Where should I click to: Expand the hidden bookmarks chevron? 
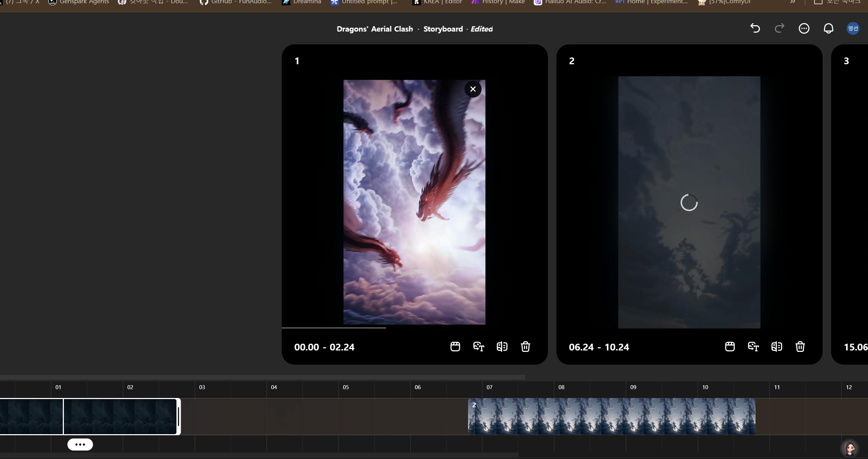click(x=793, y=2)
